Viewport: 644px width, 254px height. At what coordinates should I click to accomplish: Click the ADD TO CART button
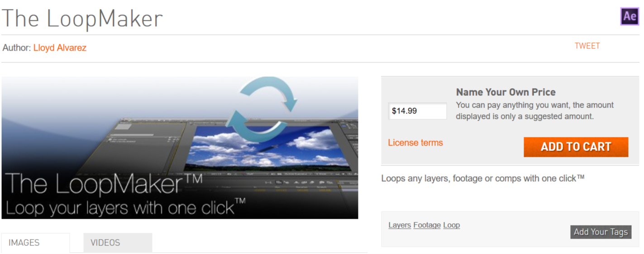coord(576,147)
